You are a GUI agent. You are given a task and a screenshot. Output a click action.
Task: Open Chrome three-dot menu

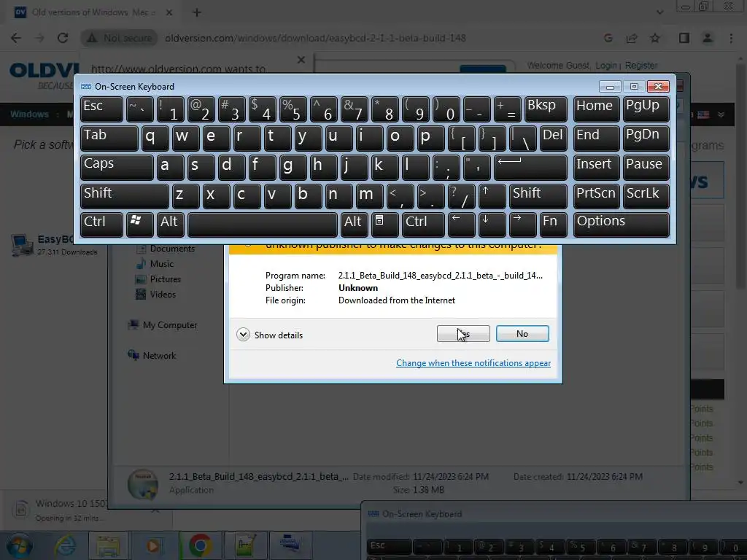click(731, 38)
